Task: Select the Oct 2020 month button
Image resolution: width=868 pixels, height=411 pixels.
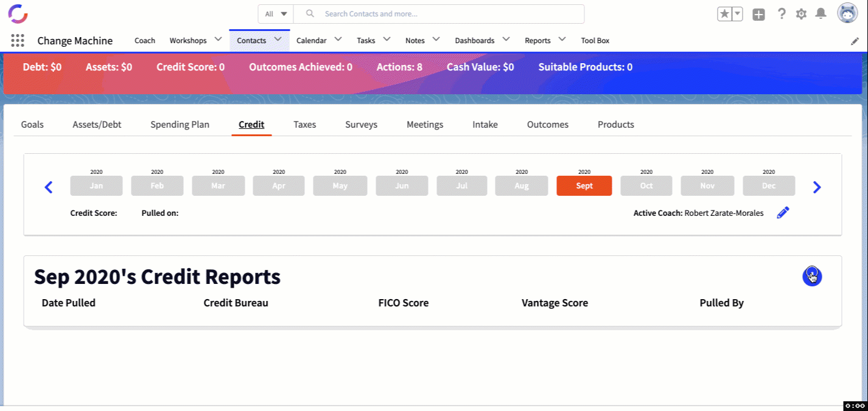Action: (646, 186)
